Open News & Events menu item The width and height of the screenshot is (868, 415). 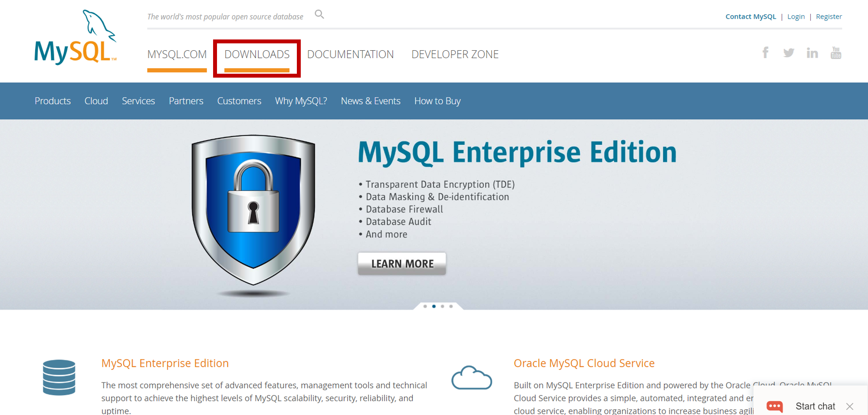click(x=371, y=101)
